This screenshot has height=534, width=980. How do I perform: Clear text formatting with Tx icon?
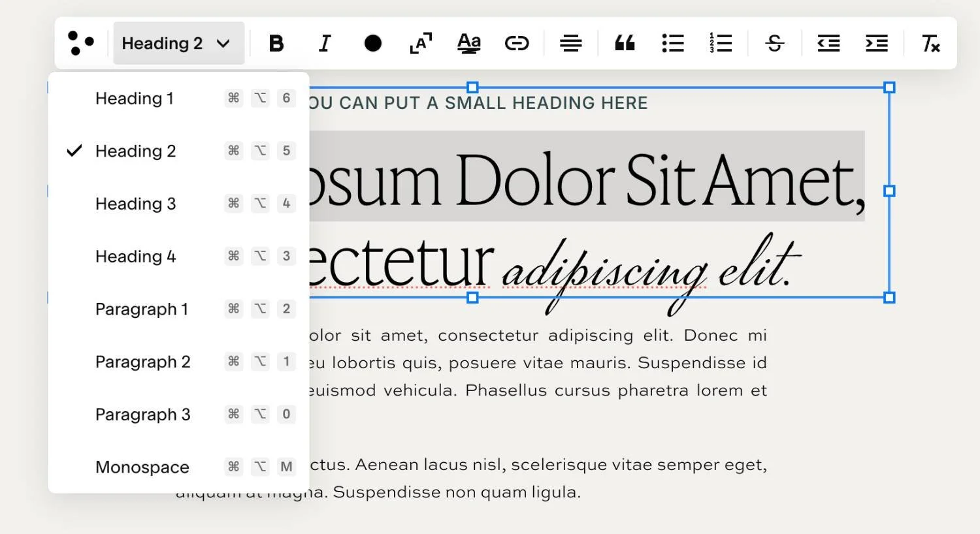pos(930,44)
